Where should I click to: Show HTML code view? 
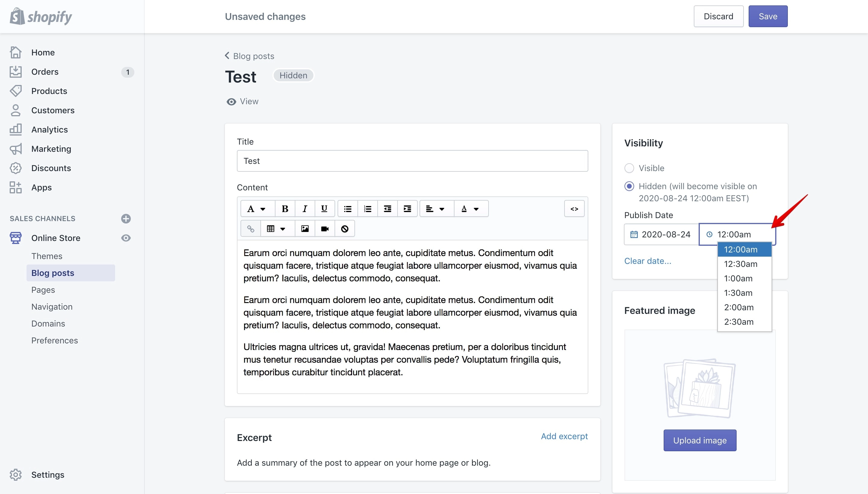click(574, 209)
